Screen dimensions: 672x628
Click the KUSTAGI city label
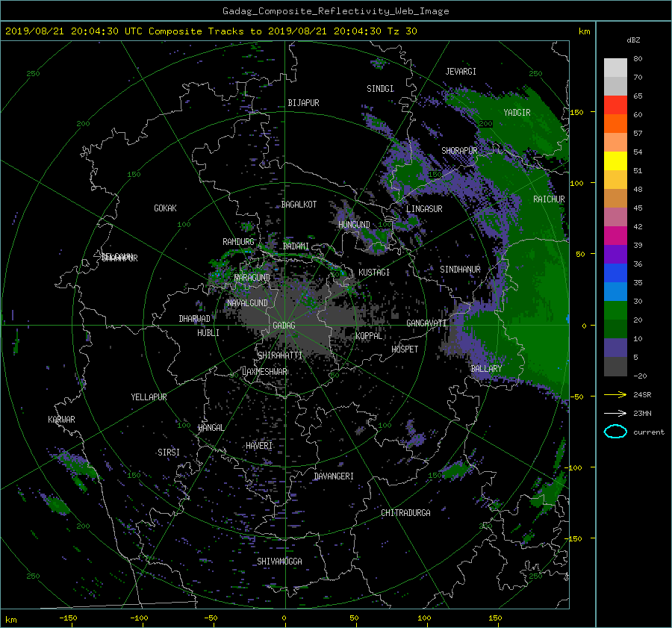coord(374,273)
